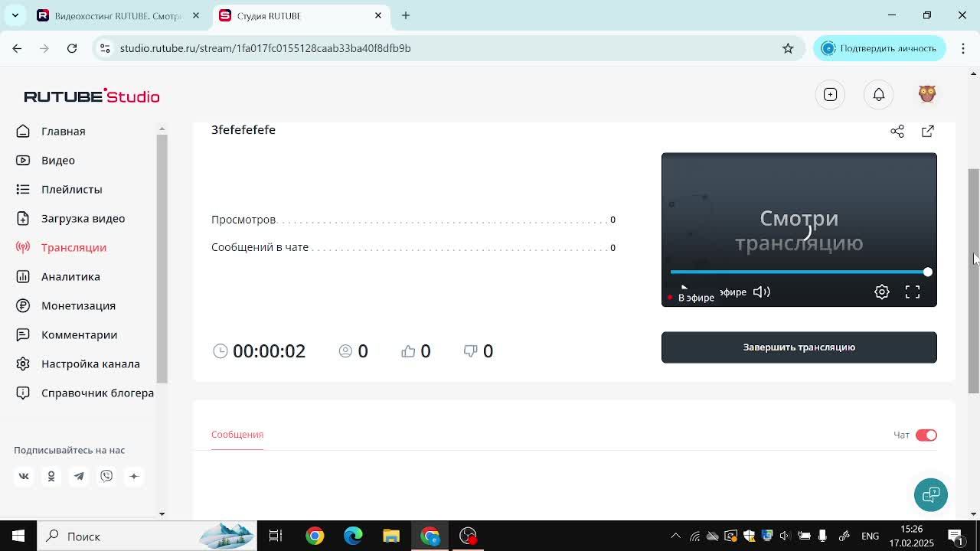Bookmark this page with the star icon

(788, 48)
